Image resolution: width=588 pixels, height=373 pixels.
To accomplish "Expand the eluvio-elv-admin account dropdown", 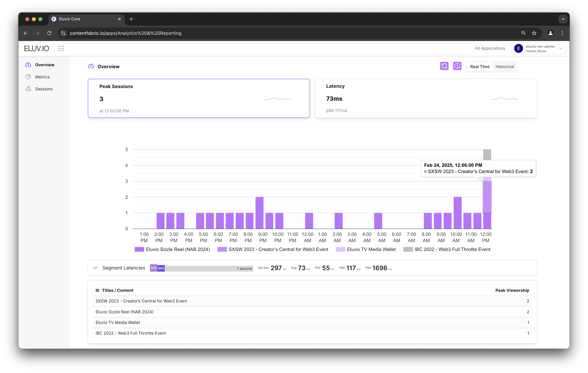I will click(x=560, y=48).
